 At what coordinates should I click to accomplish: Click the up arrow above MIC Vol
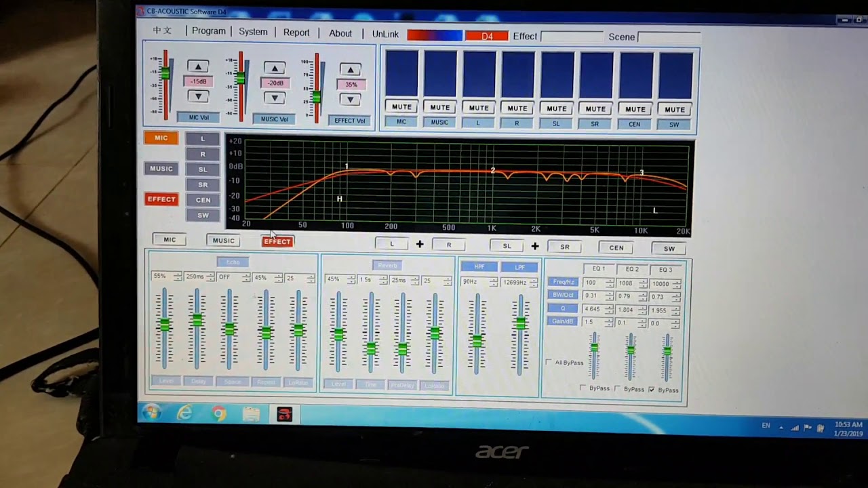tap(198, 66)
